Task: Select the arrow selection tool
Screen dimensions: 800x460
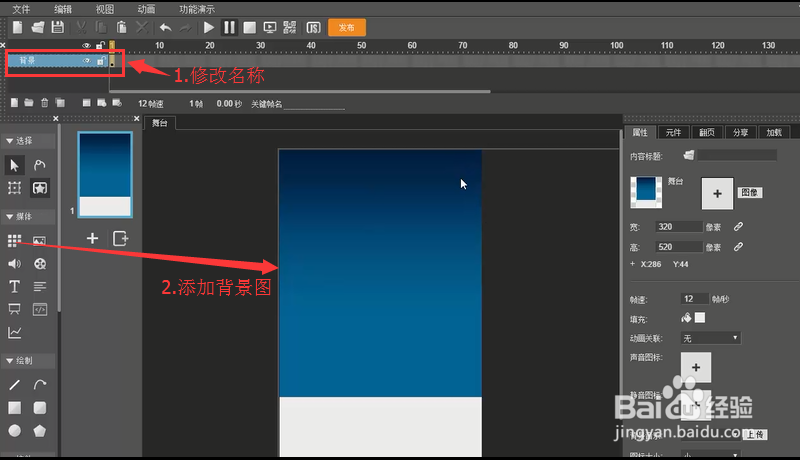Action: tap(14, 165)
